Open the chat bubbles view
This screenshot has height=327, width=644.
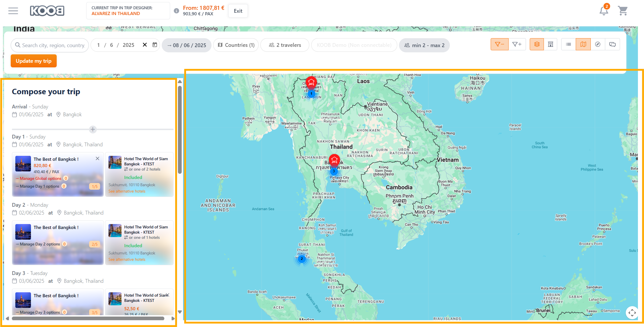[x=612, y=45]
